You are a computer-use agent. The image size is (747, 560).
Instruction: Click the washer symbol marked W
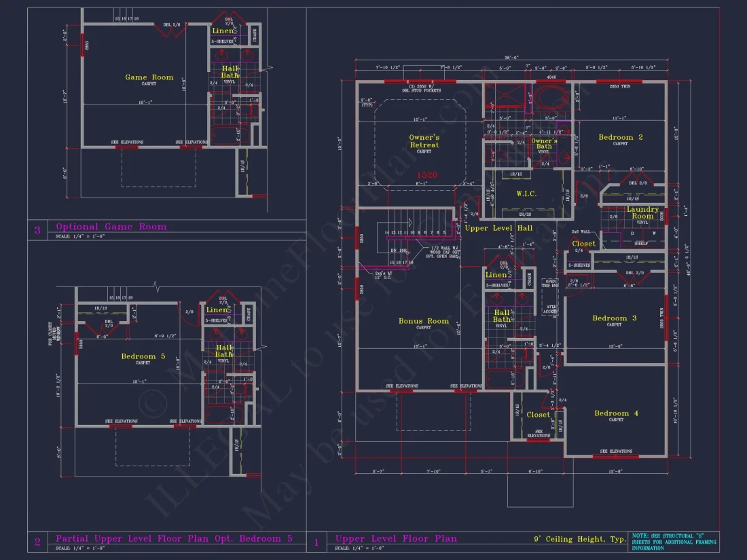[x=654, y=234]
